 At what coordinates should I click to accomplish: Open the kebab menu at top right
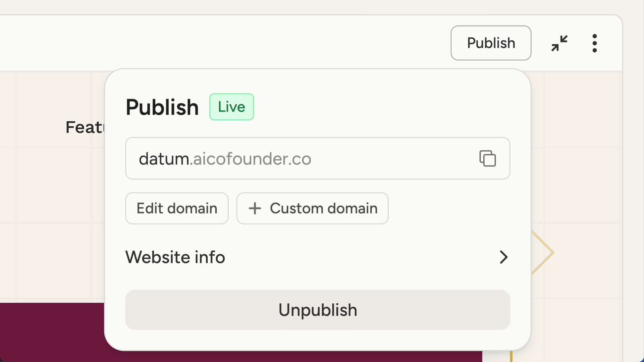point(594,43)
